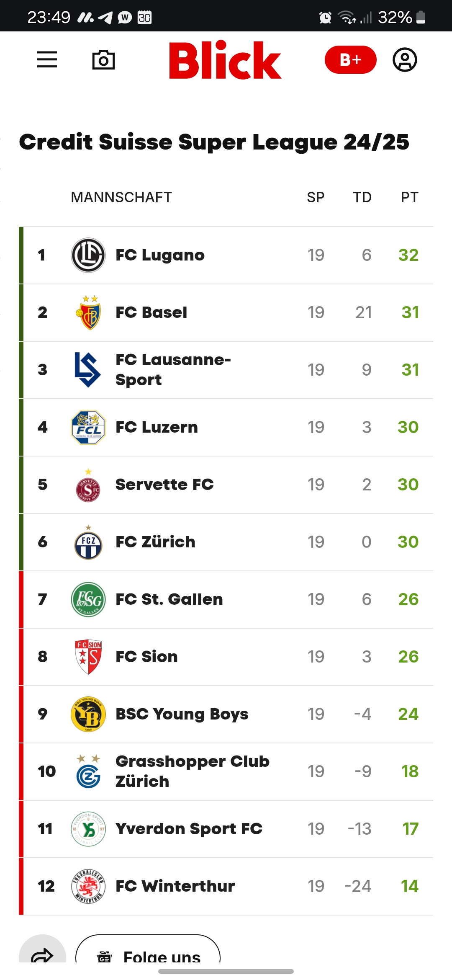Tap the Servette FC logo
This screenshot has height=980, width=452.
(88, 486)
